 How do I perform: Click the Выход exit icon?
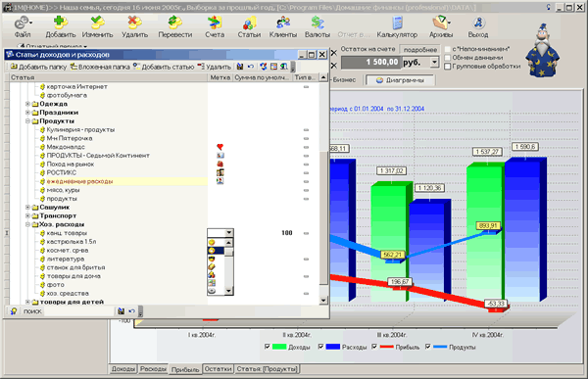click(x=478, y=23)
